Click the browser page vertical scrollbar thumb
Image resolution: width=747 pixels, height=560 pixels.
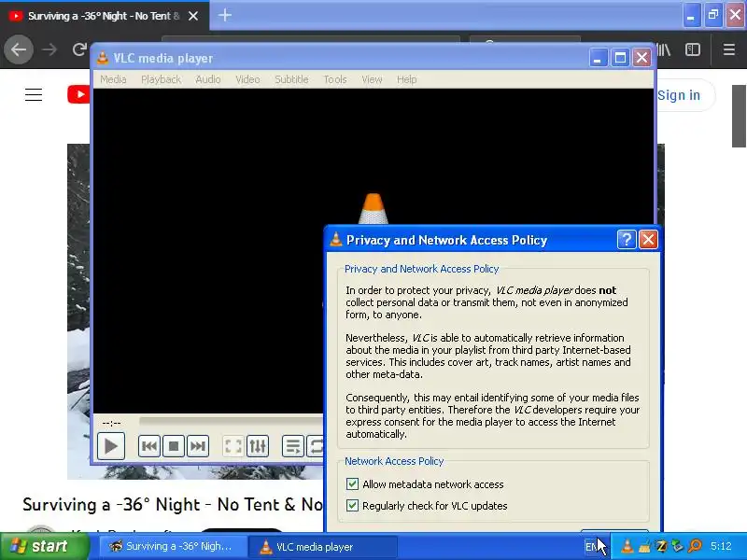pyautogui.click(x=739, y=116)
